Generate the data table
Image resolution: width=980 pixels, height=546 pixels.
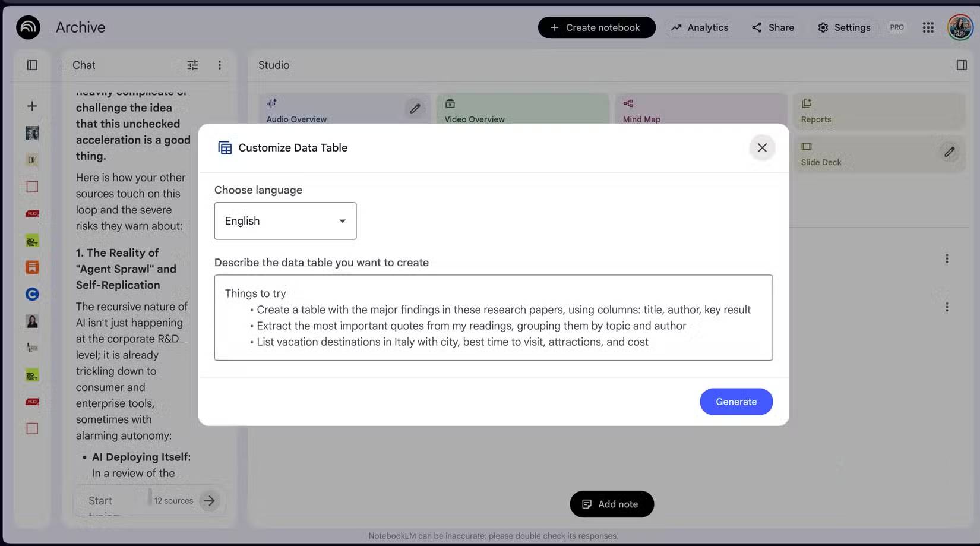[x=736, y=402]
